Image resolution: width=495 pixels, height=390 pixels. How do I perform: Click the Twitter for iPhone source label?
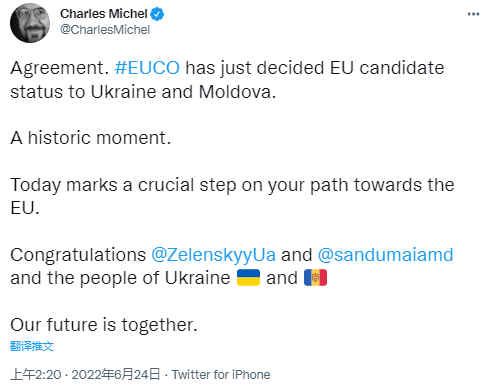[221, 375]
